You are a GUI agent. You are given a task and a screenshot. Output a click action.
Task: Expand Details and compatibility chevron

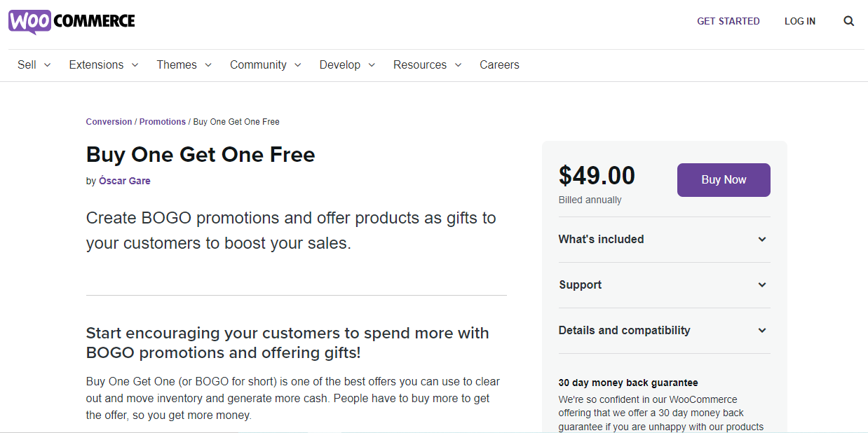coord(762,331)
